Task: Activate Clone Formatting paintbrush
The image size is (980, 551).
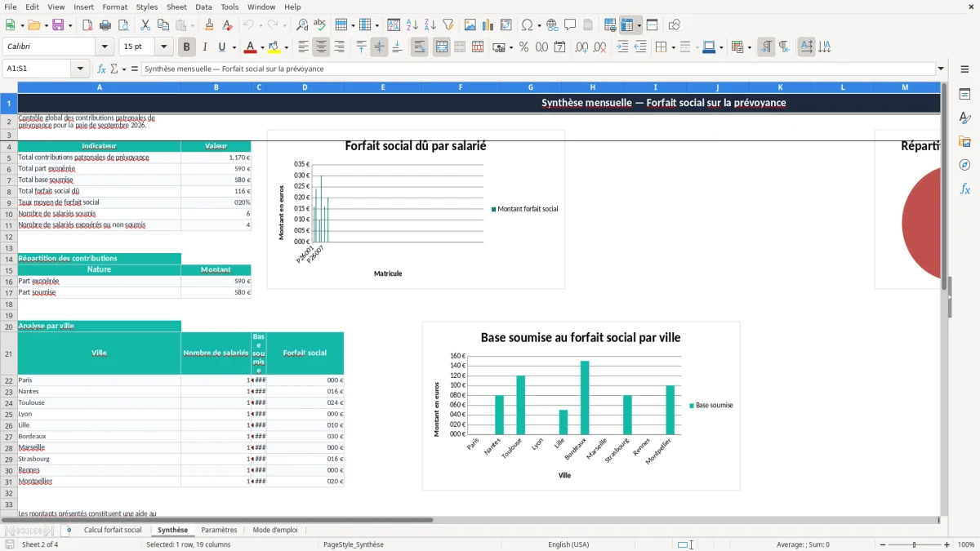Action: [209, 25]
